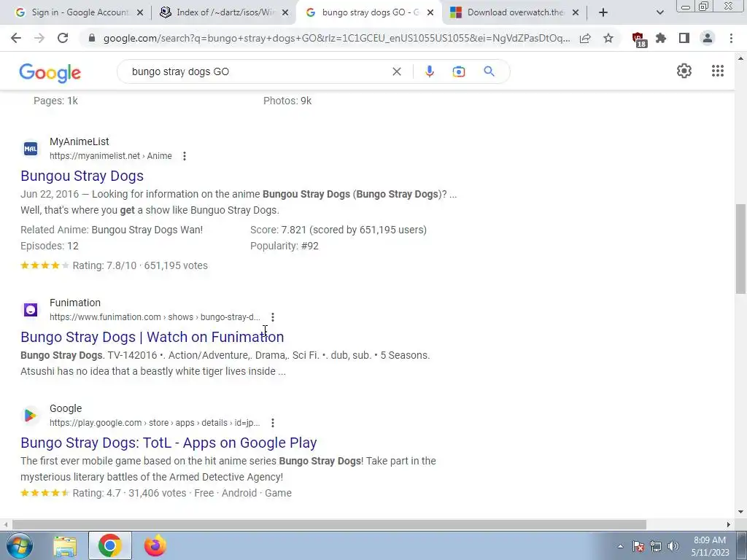Click the Chrome address bar URL
Viewport: 747px width, 560px height.
click(x=336, y=38)
